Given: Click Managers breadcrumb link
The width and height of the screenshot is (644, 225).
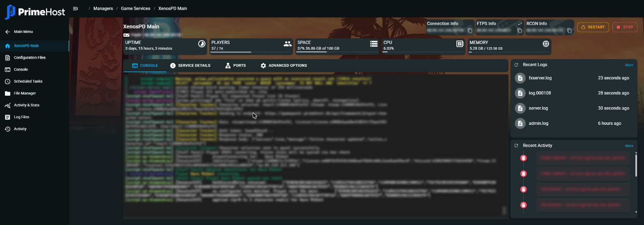Looking at the screenshot, I should (x=103, y=9).
